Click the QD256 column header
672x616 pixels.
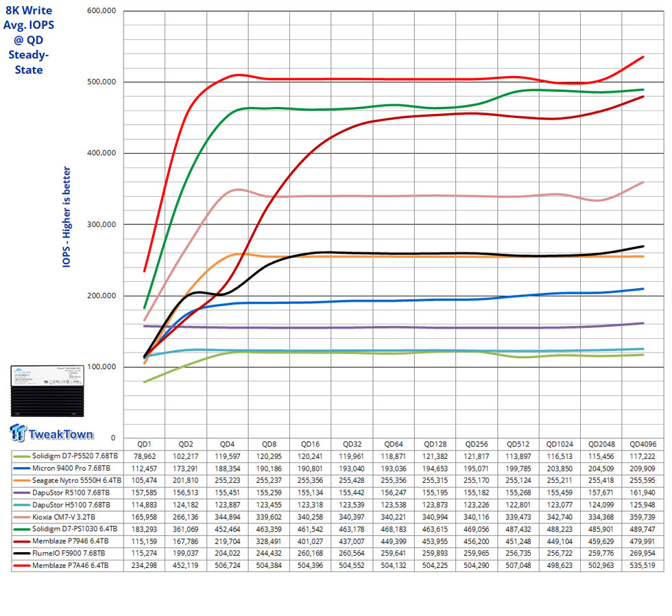pyautogui.click(x=477, y=444)
